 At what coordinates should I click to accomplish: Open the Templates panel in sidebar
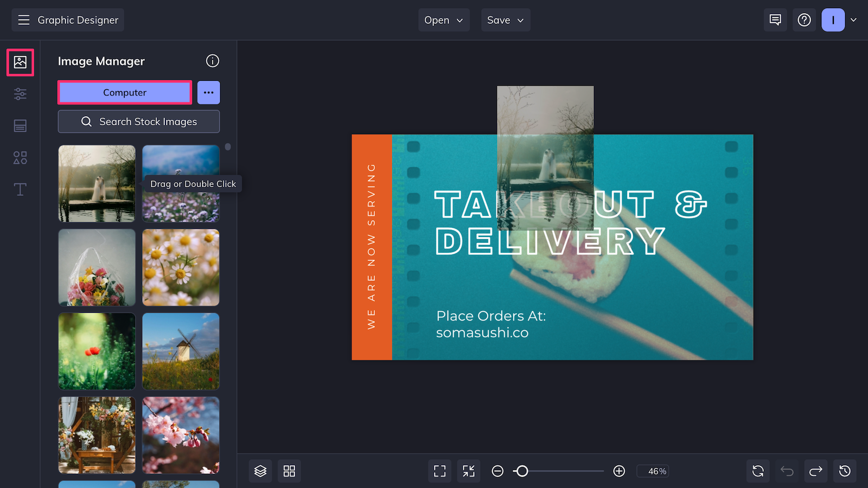click(x=20, y=126)
